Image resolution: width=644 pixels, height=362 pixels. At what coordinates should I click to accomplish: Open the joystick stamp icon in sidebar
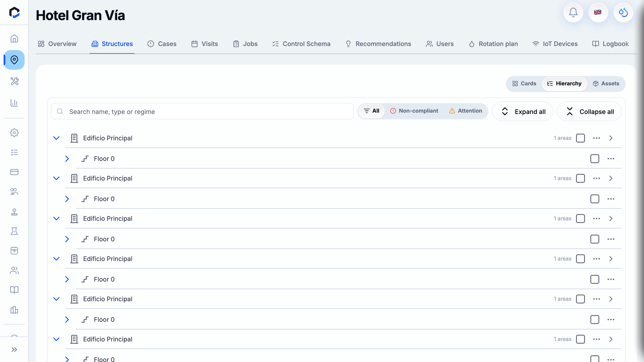(14, 212)
